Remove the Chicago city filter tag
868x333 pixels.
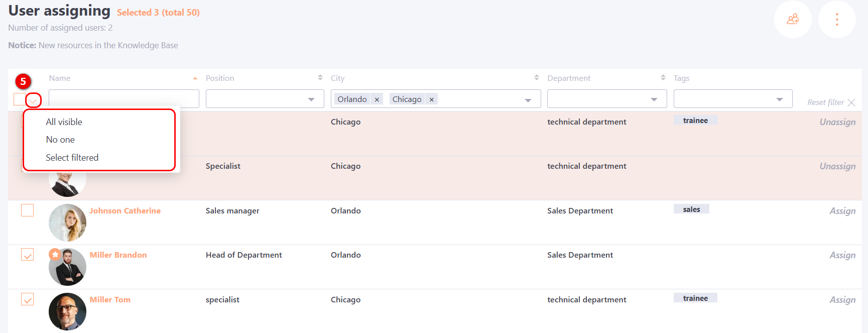431,99
